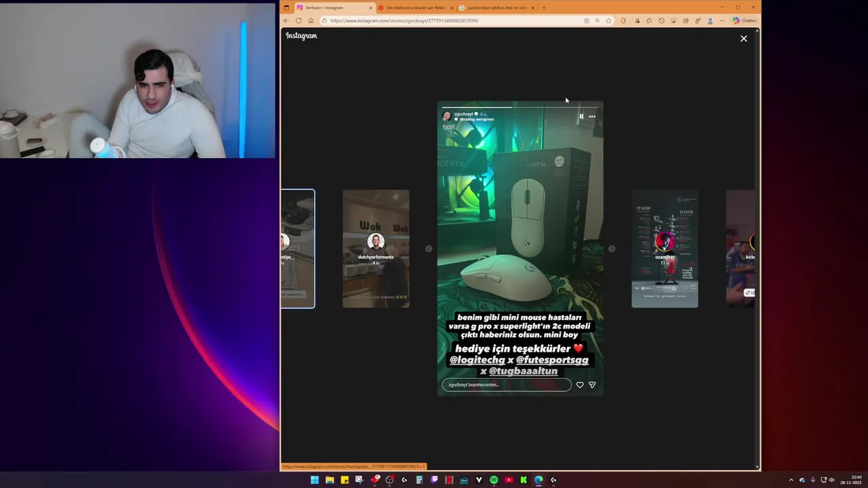Open the handigetips_ story thumbnail
The width and height of the screenshot is (868, 488).
pos(298,249)
